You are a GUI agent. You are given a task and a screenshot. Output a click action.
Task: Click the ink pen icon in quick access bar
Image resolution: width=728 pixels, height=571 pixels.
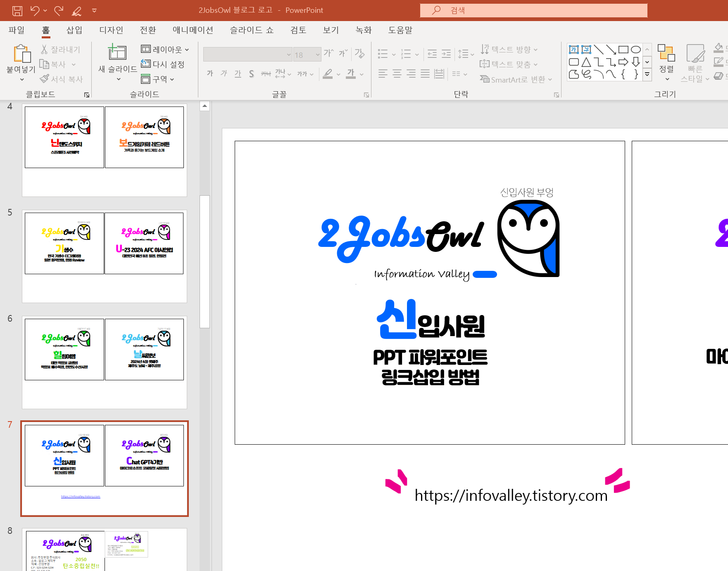(76, 11)
